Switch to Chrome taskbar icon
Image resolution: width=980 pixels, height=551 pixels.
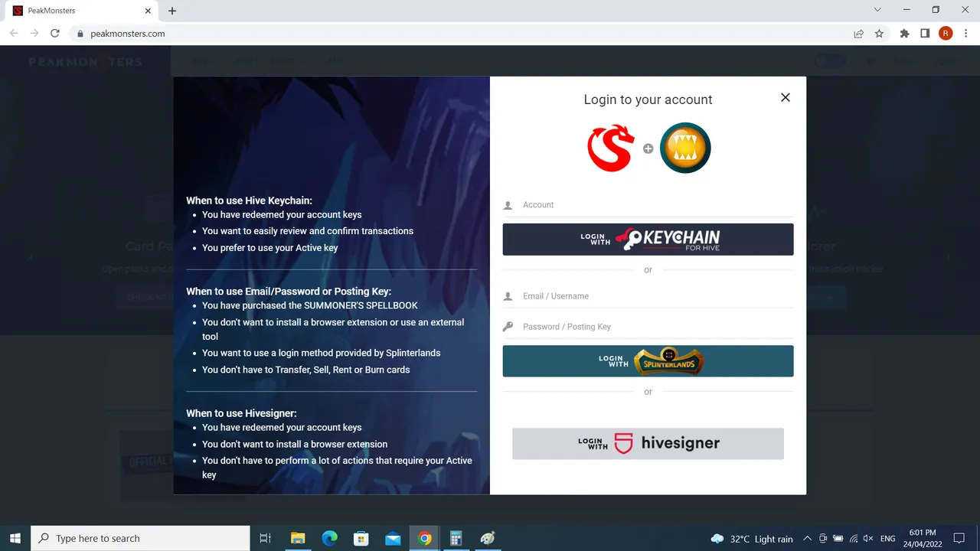(424, 539)
